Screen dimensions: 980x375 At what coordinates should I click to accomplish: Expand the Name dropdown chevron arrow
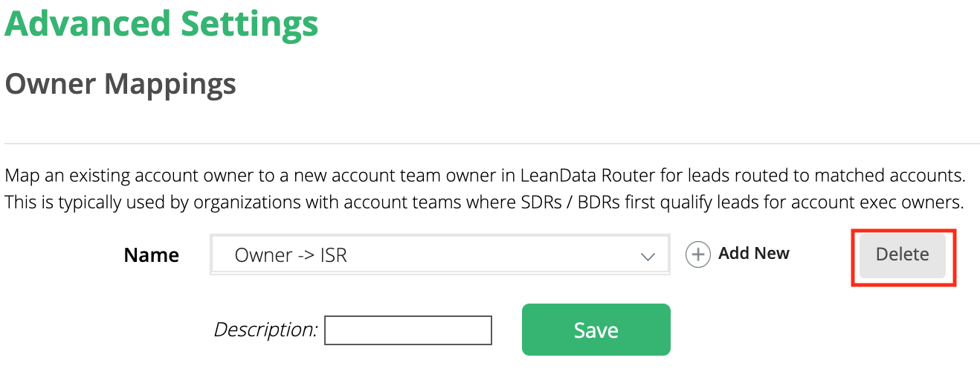[648, 256]
